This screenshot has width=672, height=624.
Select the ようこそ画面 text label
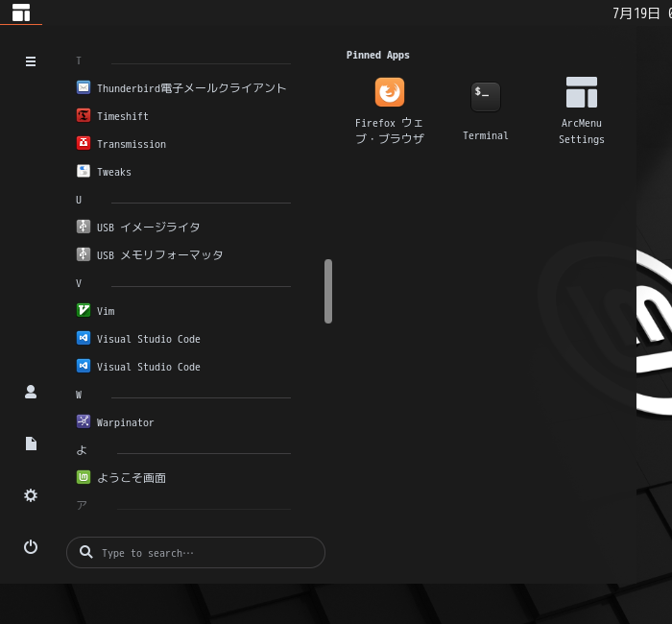pyautogui.click(x=132, y=478)
